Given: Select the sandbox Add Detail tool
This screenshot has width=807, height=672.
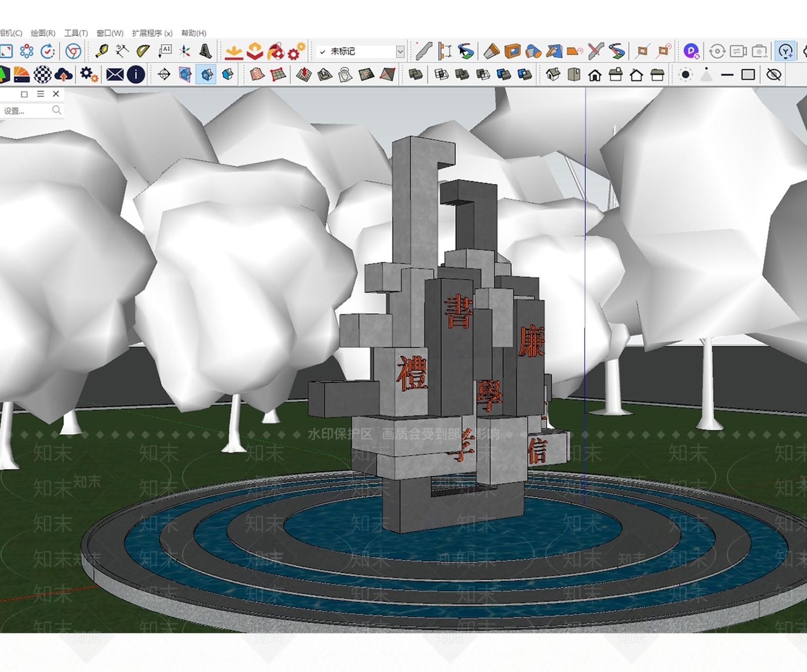Looking at the screenshot, I should tap(366, 75).
